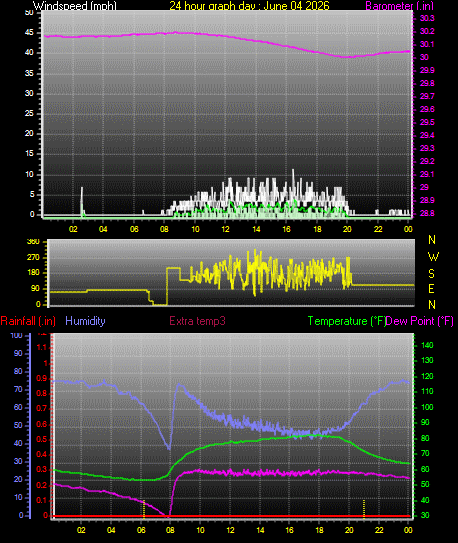Click the '100' humidity axis value
This screenshot has width=458, height=543.
16,336
